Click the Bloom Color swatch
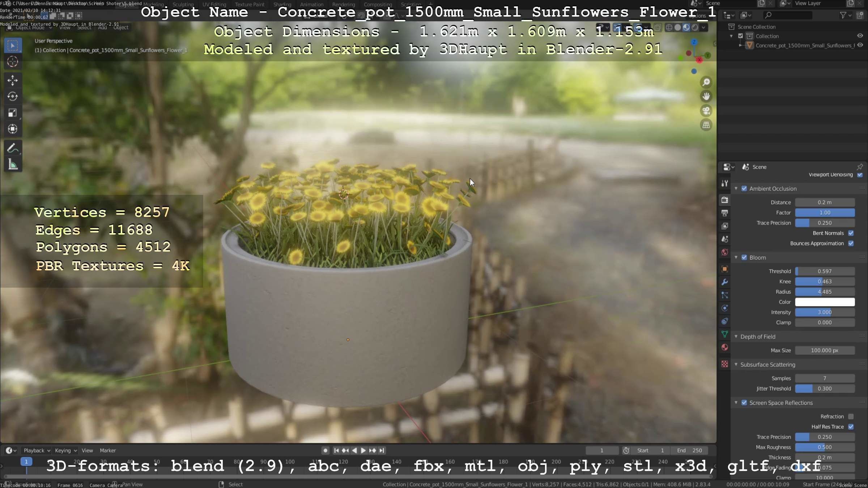868x488 pixels. [x=825, y=302]
